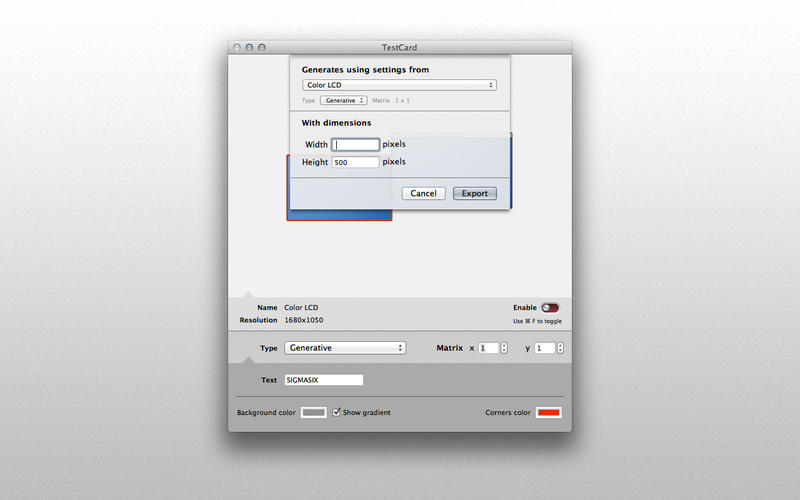Viewport: 800px width, 500px height.
Task: Expand the main Type Generative dropdown
Action: pos(344,348)
